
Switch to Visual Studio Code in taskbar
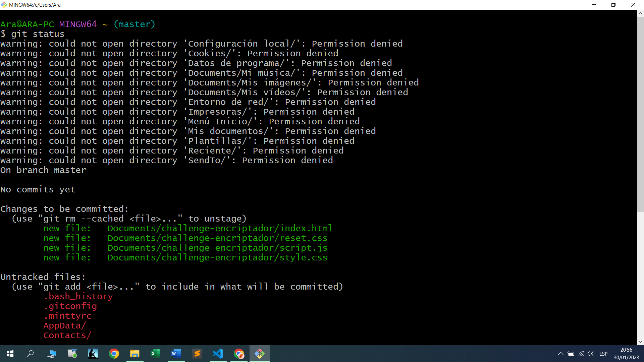pos(218,354)
